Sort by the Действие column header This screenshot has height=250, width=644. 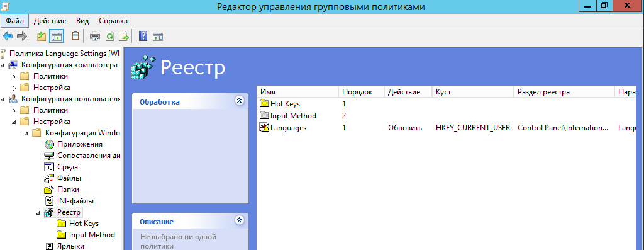click(x=408, y=92)
